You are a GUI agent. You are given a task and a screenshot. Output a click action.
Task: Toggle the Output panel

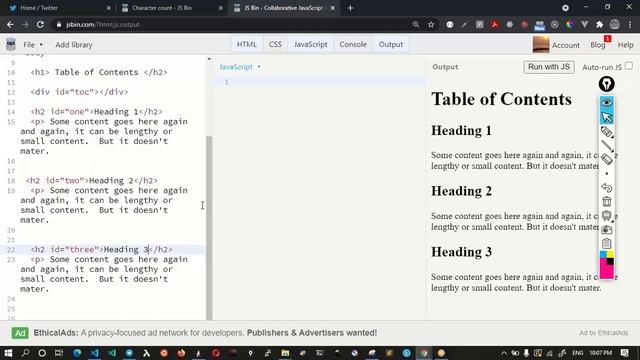(x=391, y=44)
